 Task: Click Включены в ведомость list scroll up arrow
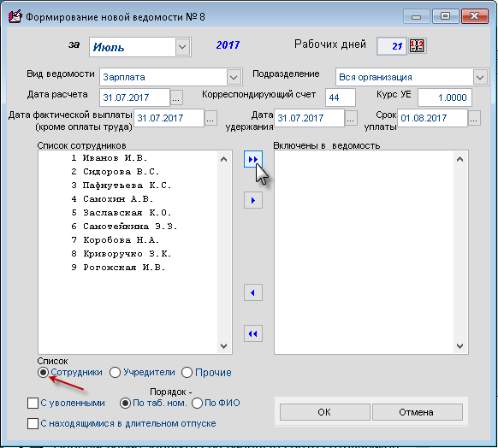click(459, 159)
